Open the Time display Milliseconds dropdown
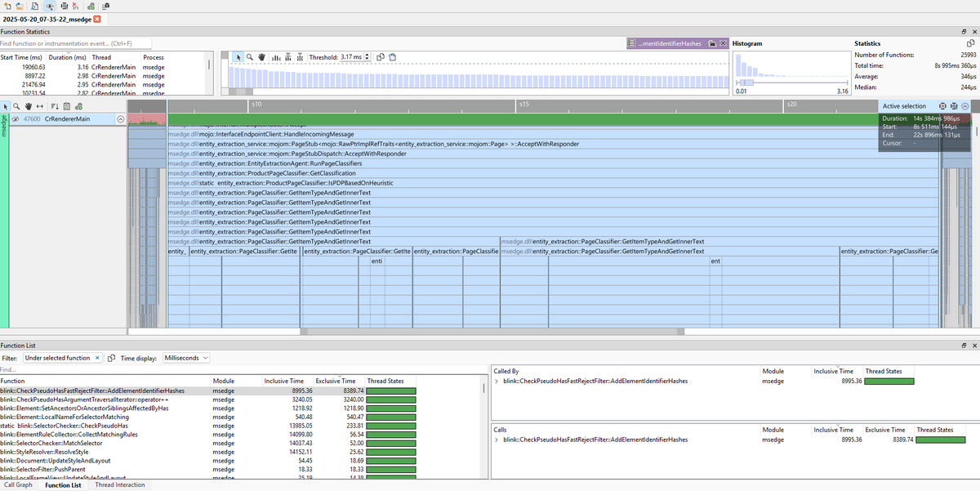 pos(186,358)
